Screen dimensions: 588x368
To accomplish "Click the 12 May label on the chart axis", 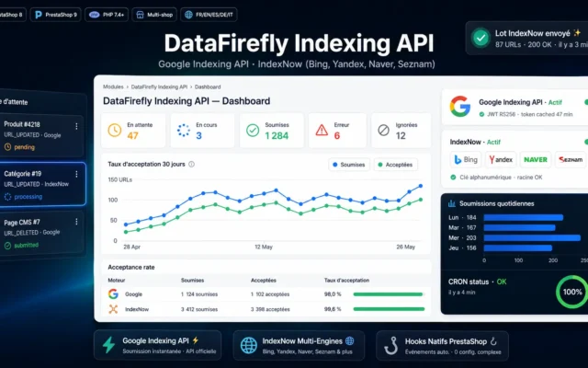I will pos(264,247).
